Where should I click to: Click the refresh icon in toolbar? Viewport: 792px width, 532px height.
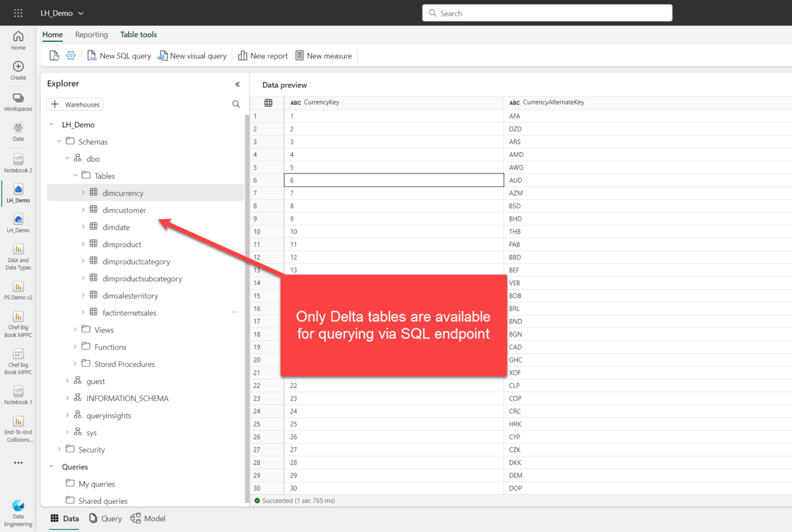[54, 56]
